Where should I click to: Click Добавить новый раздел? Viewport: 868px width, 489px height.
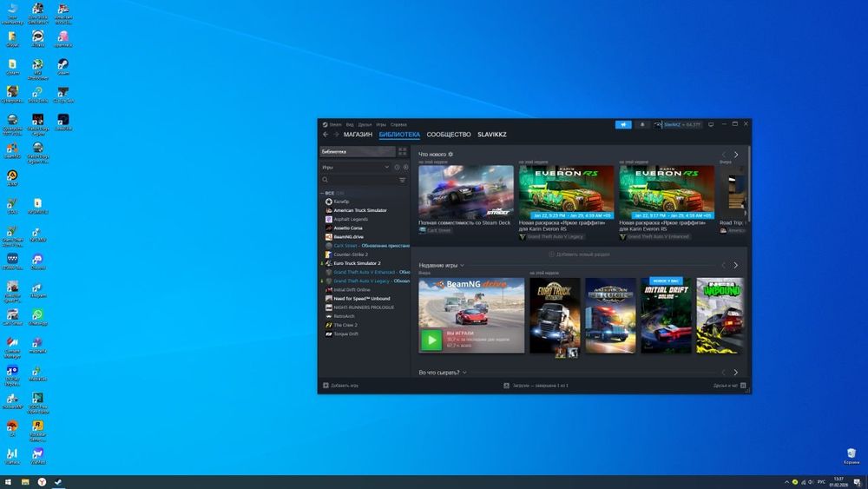pyautogui.click(x=579, y=254)
